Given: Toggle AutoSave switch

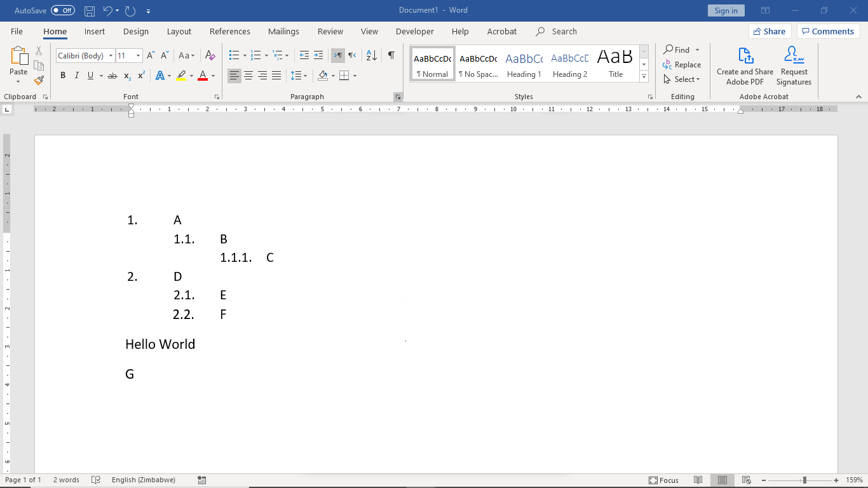Looking at the screenshot, I should click(62, 11).
